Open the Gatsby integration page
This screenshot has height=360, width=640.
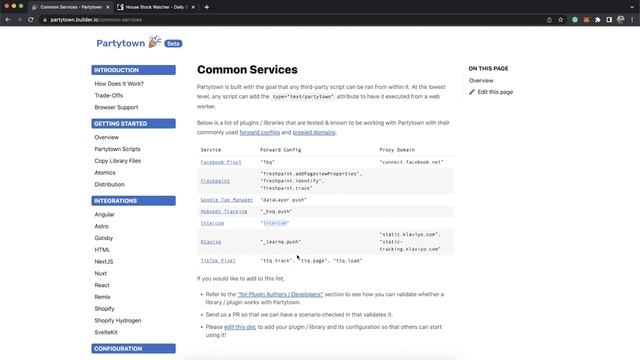pyautogui.click(x=104, y=238)
